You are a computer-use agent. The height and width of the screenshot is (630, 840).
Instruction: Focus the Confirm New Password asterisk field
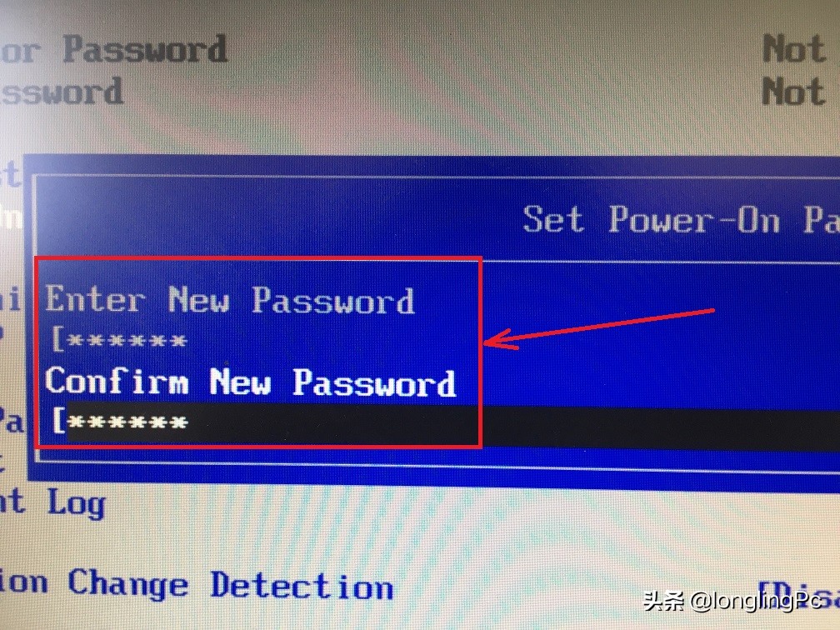pyautogui.click(x=127, y=422)
